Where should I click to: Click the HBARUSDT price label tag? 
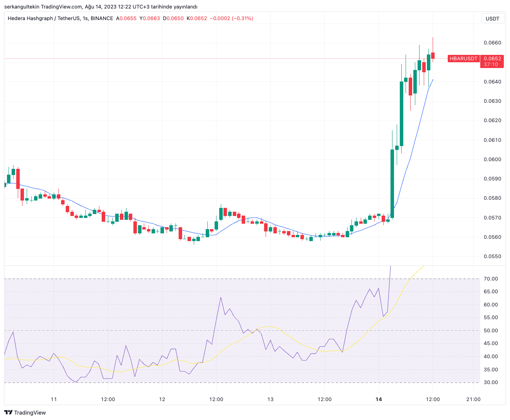pyautogui.click(x=464, y=58)
